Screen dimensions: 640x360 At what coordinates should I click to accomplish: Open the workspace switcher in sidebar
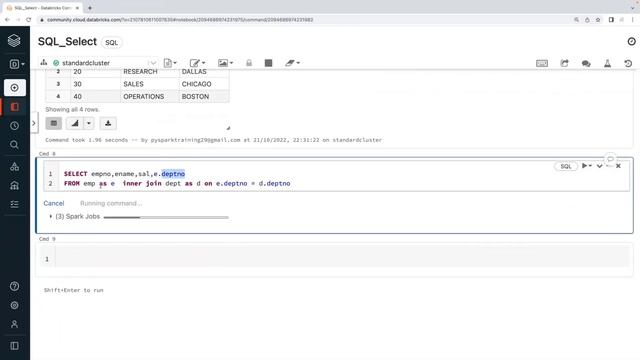17,64
